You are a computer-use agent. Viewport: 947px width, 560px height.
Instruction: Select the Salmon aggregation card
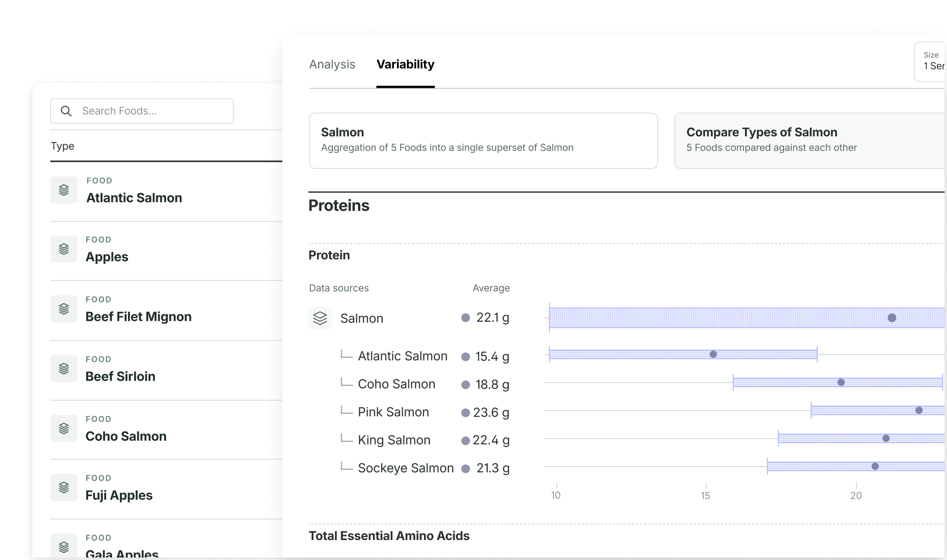click(483, 141)
